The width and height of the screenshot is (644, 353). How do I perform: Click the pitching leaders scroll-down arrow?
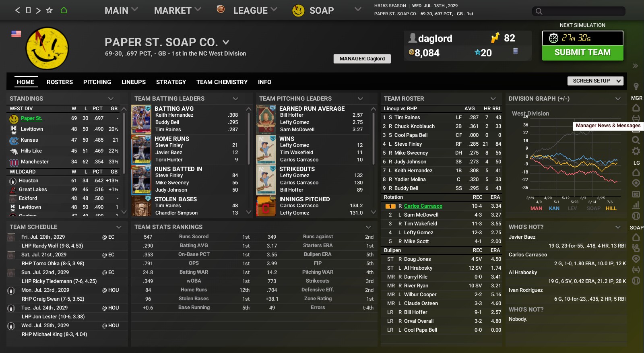click(x=374, y=212)
